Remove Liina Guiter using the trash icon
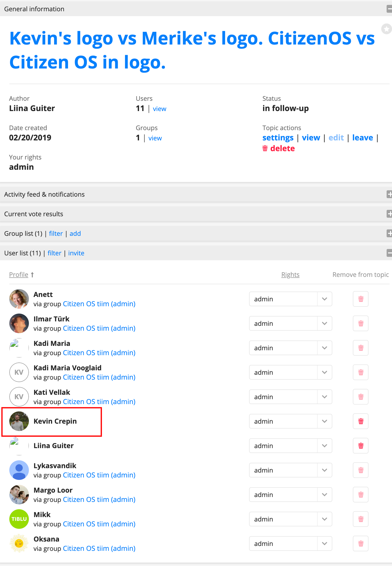 (x=361, y=446)
